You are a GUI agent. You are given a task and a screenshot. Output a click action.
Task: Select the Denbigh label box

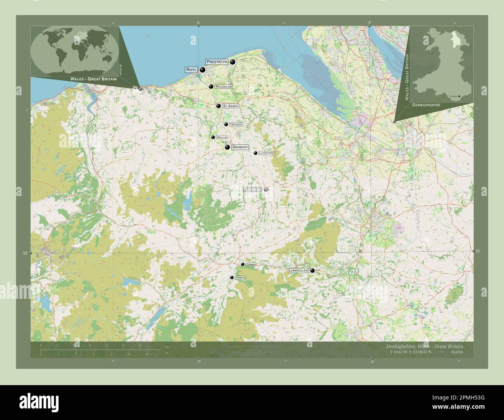(240, 147)
